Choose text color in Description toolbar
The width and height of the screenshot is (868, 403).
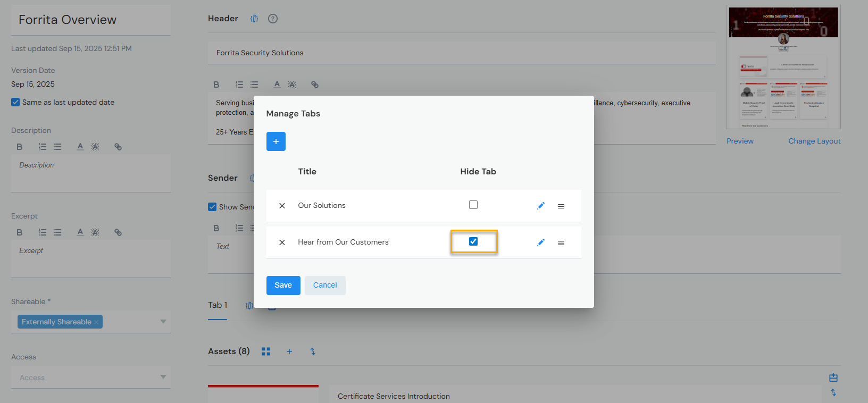tap(80, 147)
